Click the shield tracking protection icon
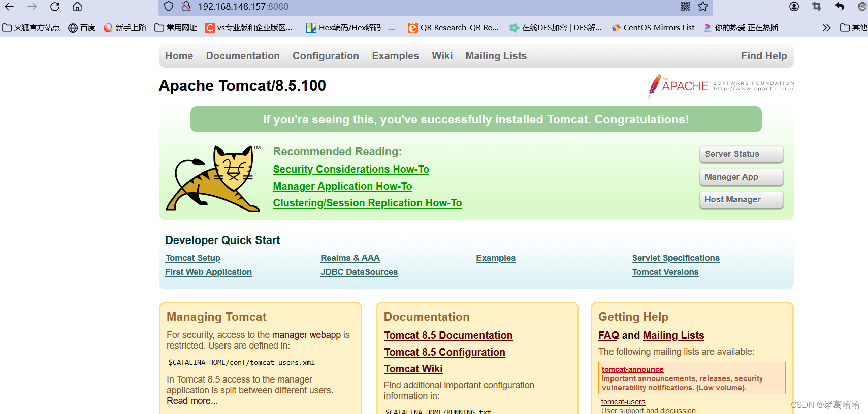The width and height of the screenshot is (868, 414). click(x=169, y=7)
